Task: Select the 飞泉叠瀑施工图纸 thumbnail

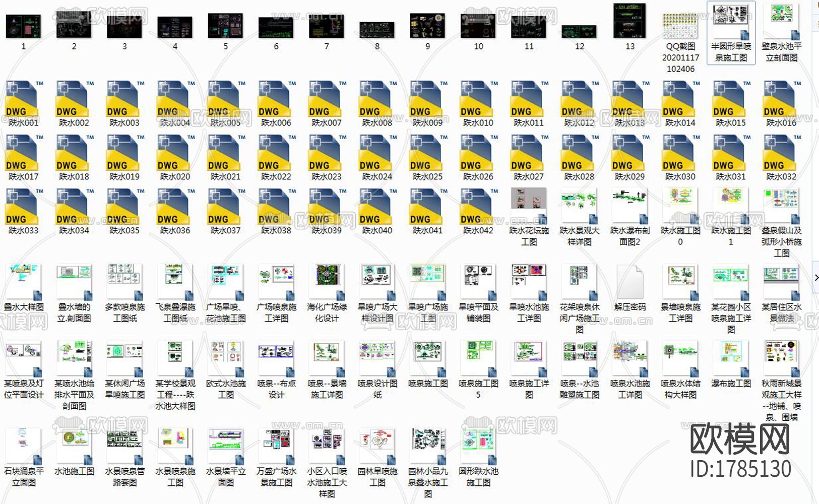Action: pos(175,282)
